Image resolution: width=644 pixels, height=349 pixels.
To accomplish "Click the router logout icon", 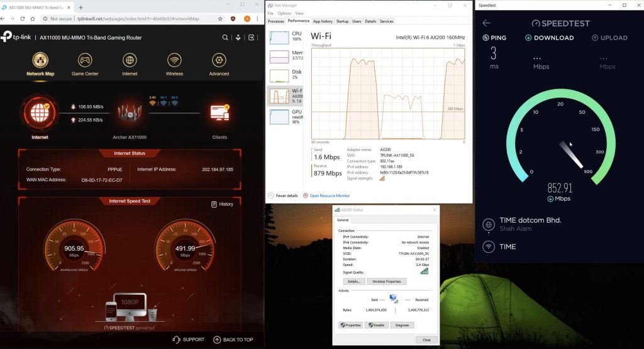I will point(252,37).
